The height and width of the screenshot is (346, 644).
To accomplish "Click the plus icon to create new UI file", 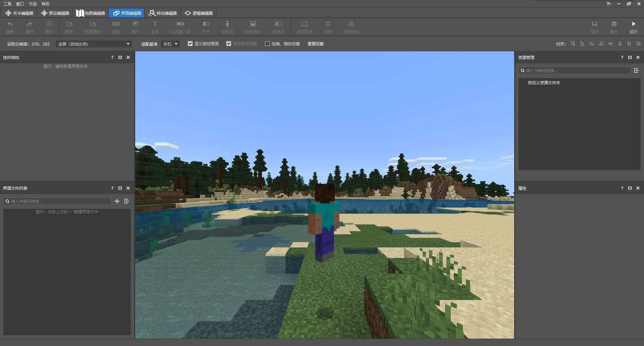I will pos(117,201).
